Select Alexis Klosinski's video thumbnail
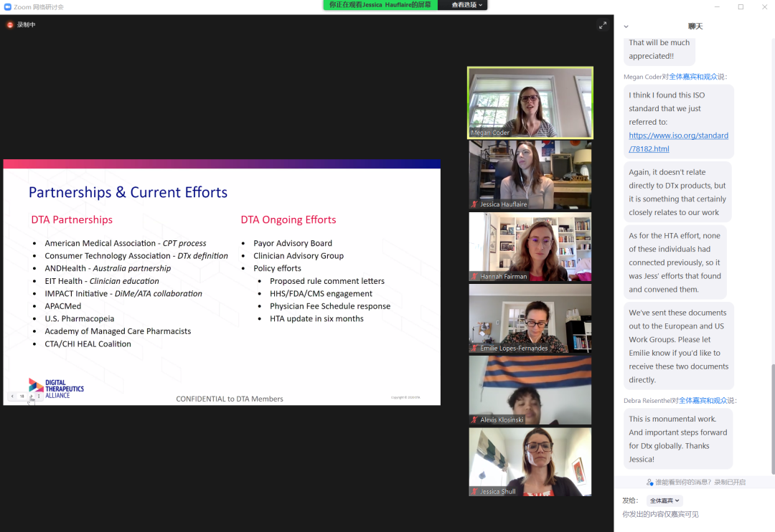The width and height of the screenshot is (775, 532). point(530,389)
